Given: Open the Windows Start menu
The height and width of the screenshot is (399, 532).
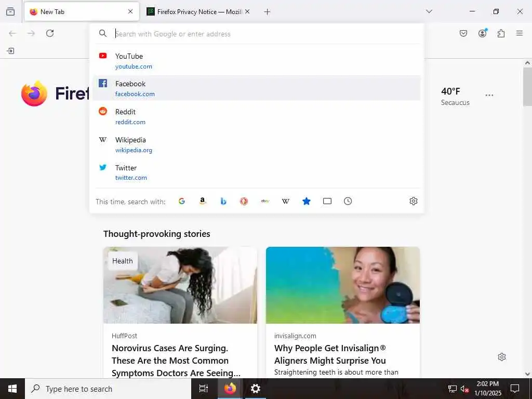Looking at the screenshot, I should coord(12,389).
